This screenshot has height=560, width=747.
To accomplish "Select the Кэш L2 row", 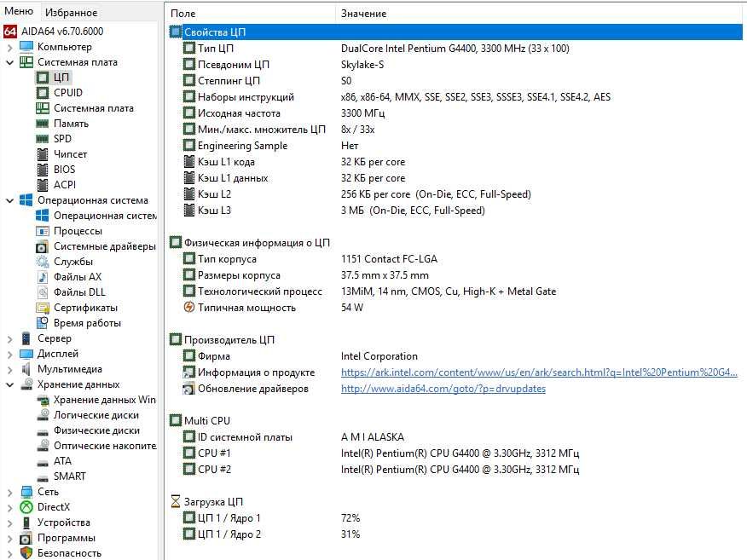I will (x=455, y=193).
